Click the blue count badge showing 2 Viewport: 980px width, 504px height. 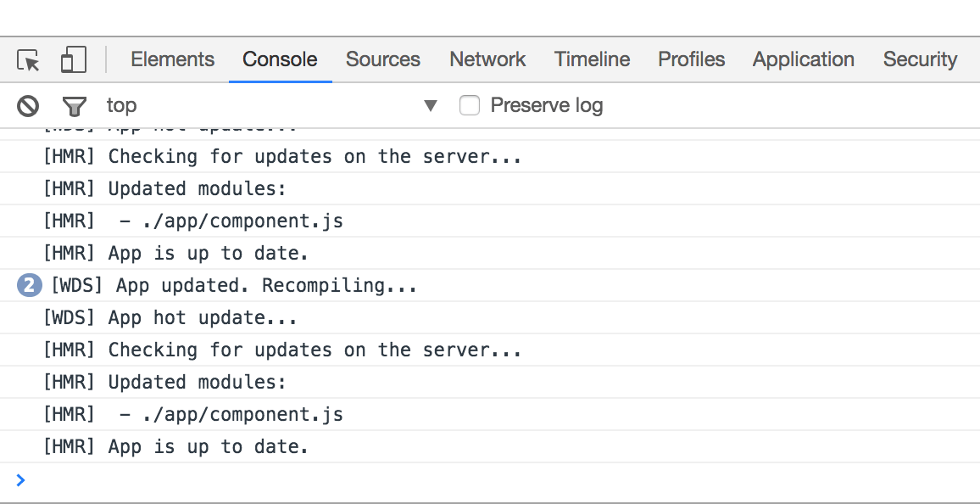click(x=28, y=285)
